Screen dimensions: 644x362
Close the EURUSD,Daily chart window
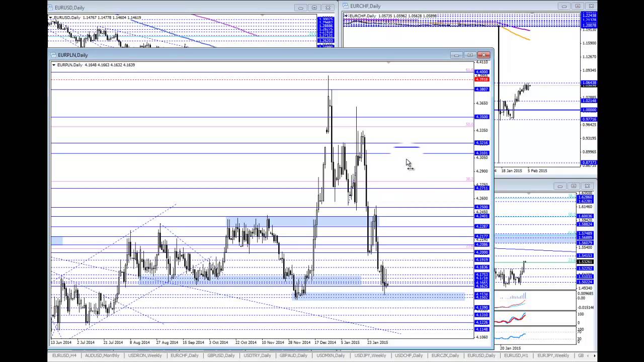(x=328, y=8)
